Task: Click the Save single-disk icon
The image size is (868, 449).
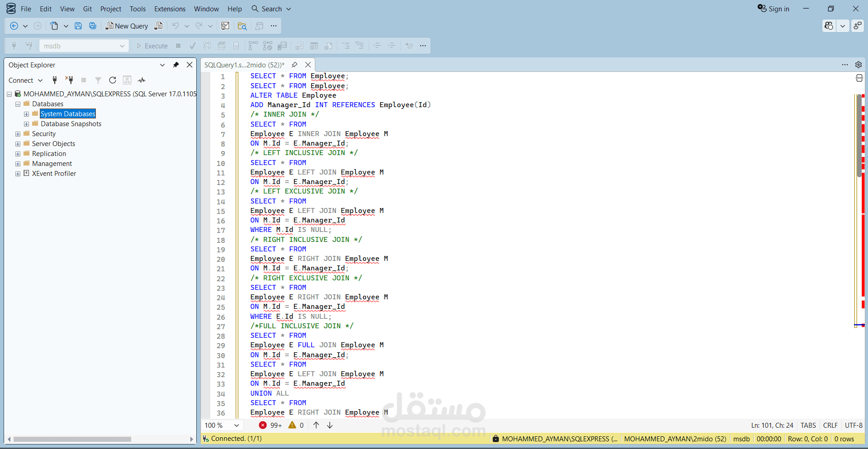Action: coord(78,26)
